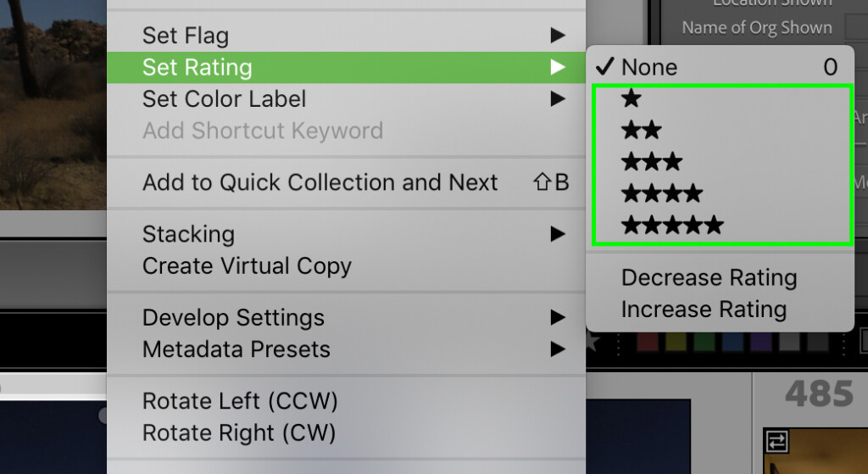The image size is (868, 474).
Task: Click the swap arrows badge on thumbnail
Action: pos(776,442)
